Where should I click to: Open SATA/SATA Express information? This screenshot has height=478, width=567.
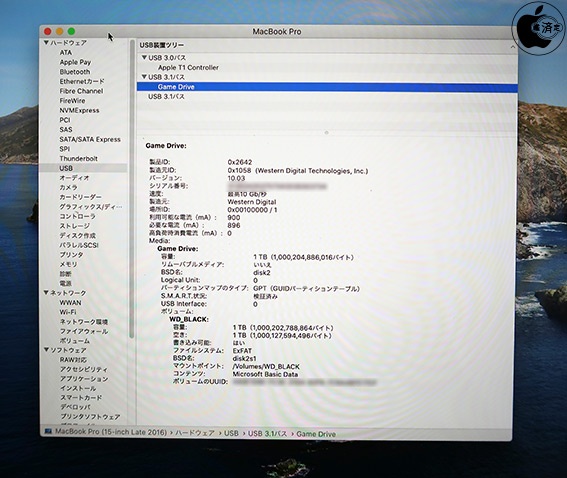(90, 139)
